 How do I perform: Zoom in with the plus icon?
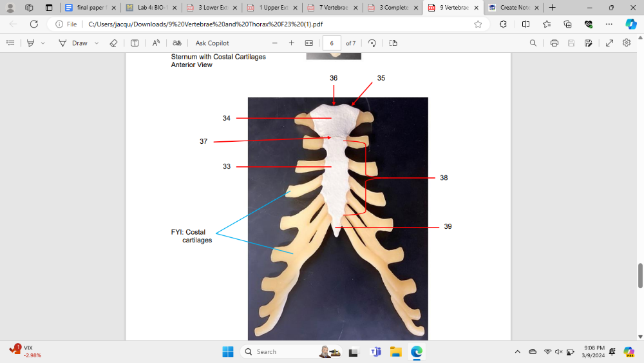click(291, 43)
